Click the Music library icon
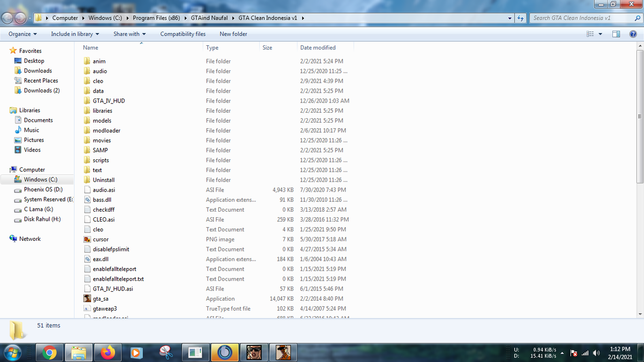Screen dimensions: 644x362 pyautogui.click(x=18, y=130)
